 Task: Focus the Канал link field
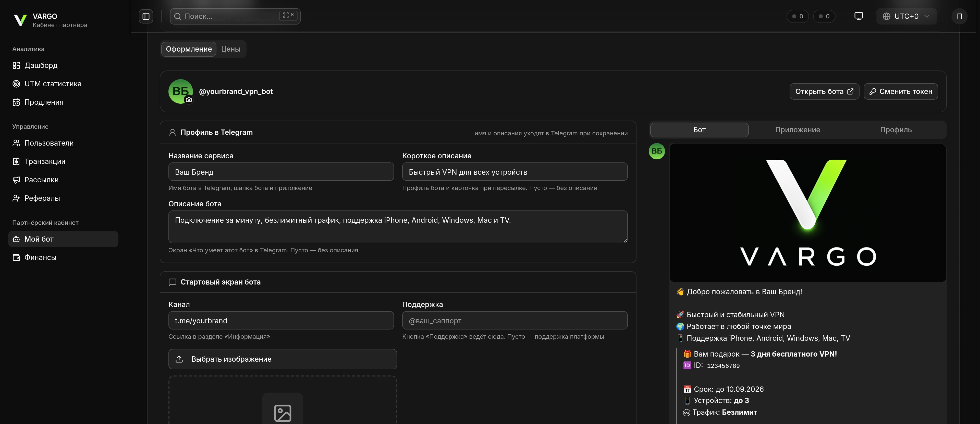click(x=281, y=321)
